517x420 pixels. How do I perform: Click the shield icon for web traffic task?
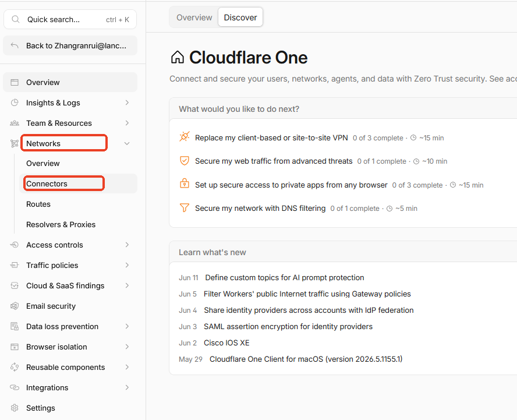[185, 161]
